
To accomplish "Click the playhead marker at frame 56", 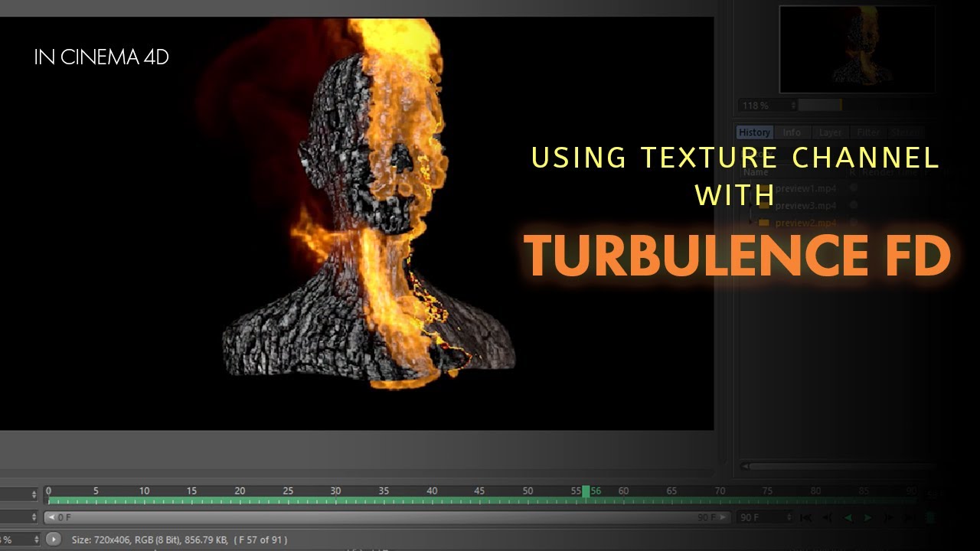I will tap(586, 492).
